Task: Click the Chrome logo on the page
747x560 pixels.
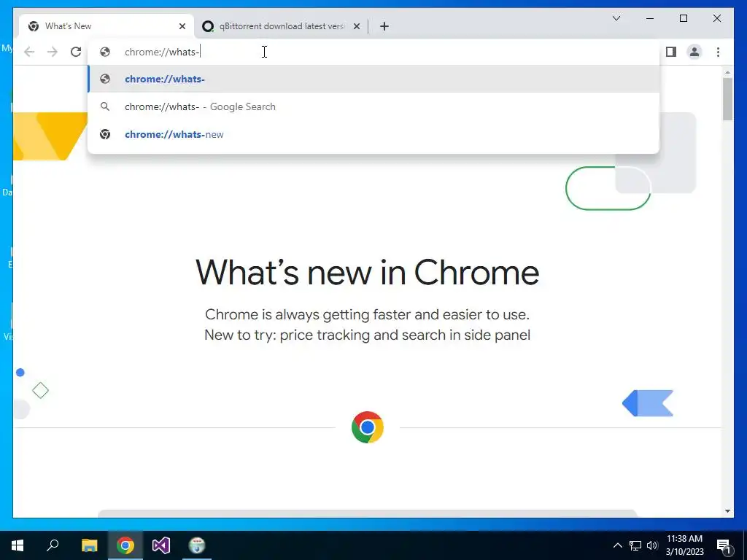Action: tap(368, 427)
